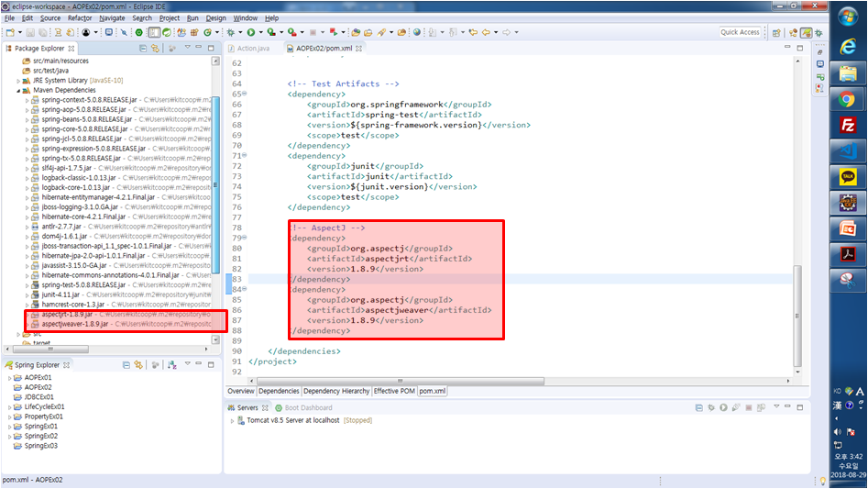Toggle block selection mode toolbar button
The width and height of the screenshot is (868, 489).
(155, 33)
